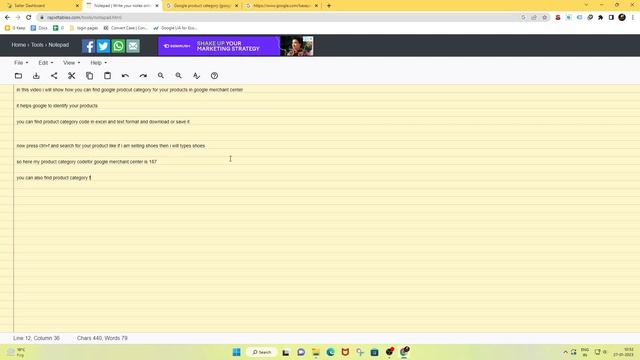Viewport: 640px width, 360px height.
Task: Click the Notepad breadcrumb link
Action: tap(59, 45)
